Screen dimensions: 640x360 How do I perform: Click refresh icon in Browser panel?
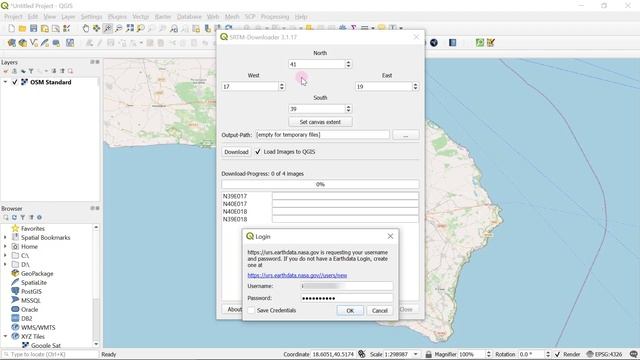click(14, 218)
